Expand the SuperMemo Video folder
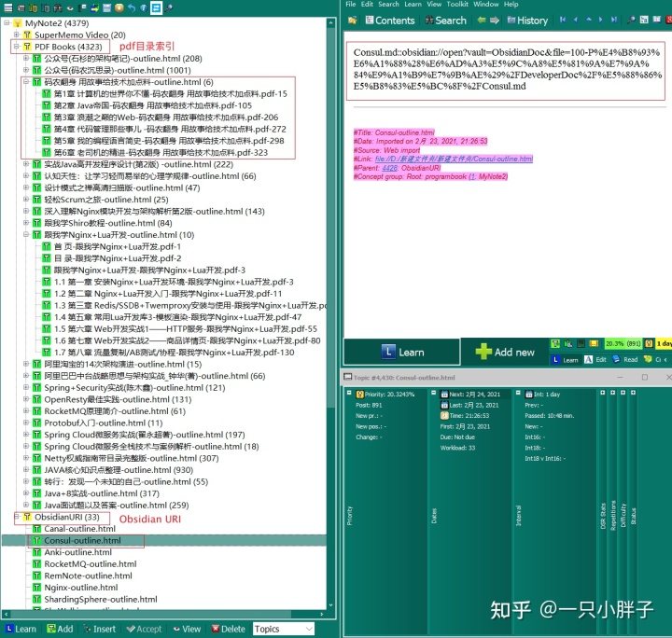The height and width of the screenshot is (638, 672). [x=16, y=35]
